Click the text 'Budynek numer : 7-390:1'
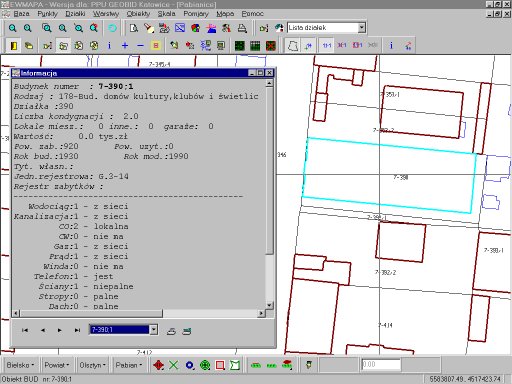 coord(73,86)
